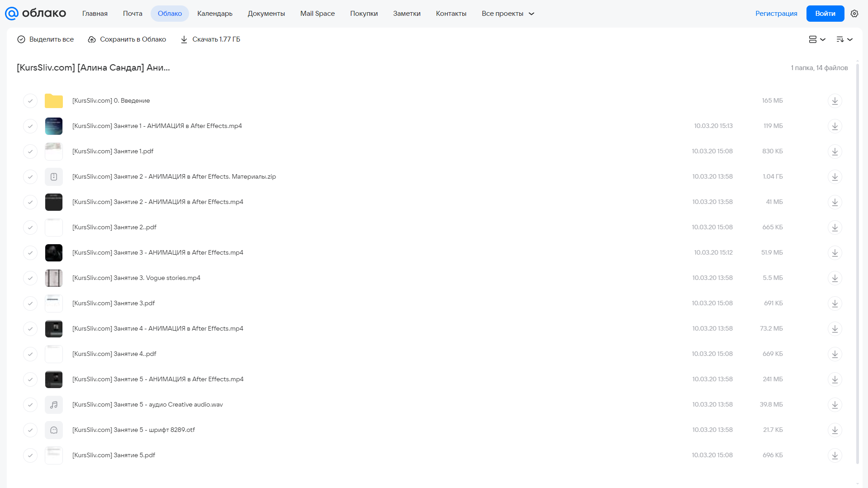Click download arrow for Занятие 5.pdf
Image resolution: width=868 pixels, height=488 pixels.
[x=835, y=455]
